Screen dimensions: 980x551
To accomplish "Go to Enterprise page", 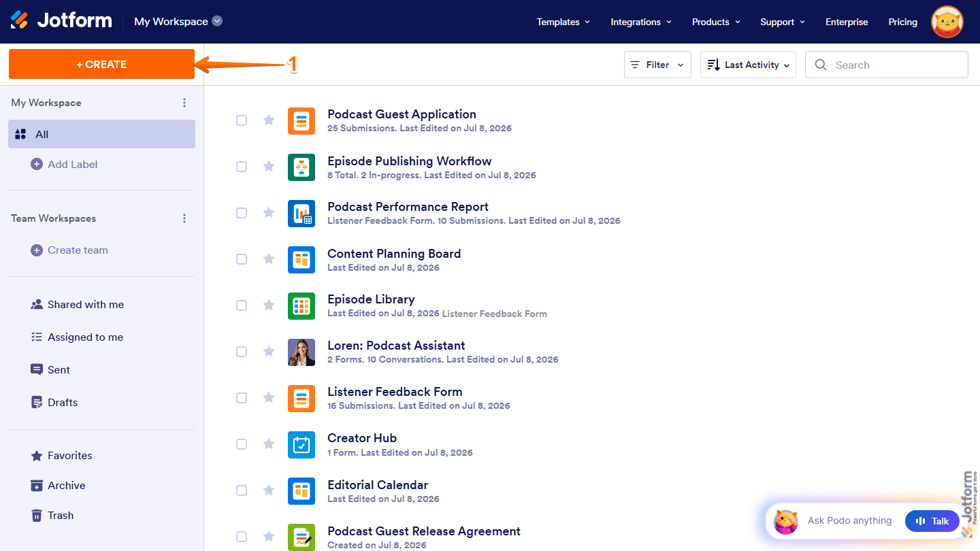I will tap(847, 22).
